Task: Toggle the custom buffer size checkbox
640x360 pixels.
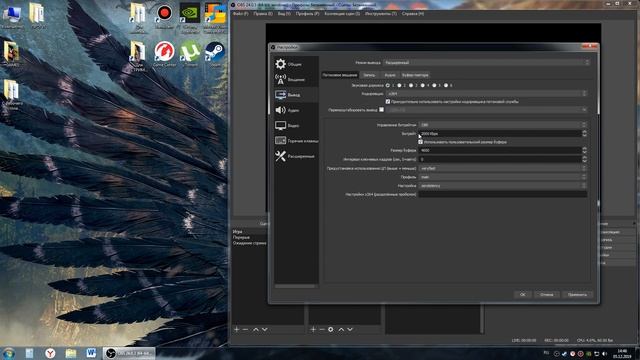Action: point(420,142)
